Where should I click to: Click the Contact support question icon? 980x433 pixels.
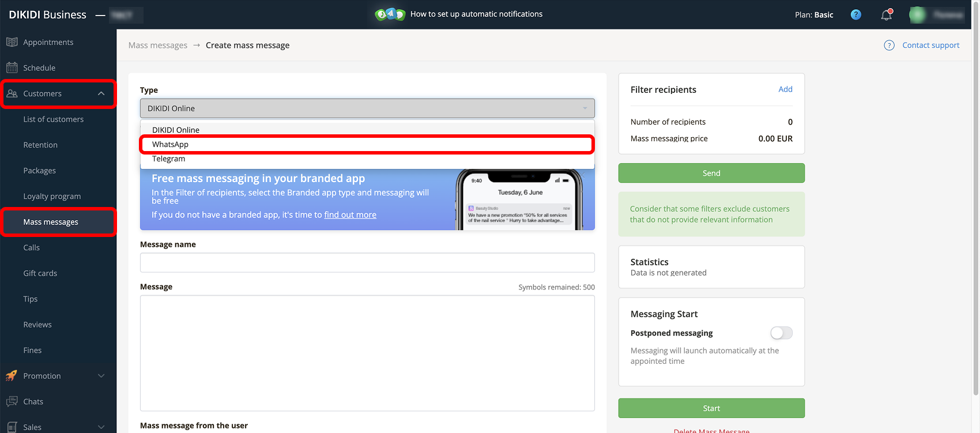point(889,45)
